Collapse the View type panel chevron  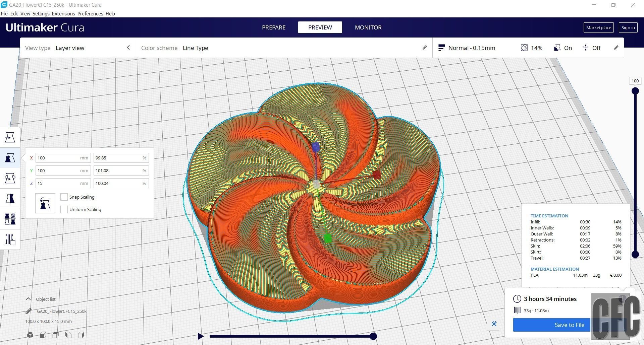128,48
